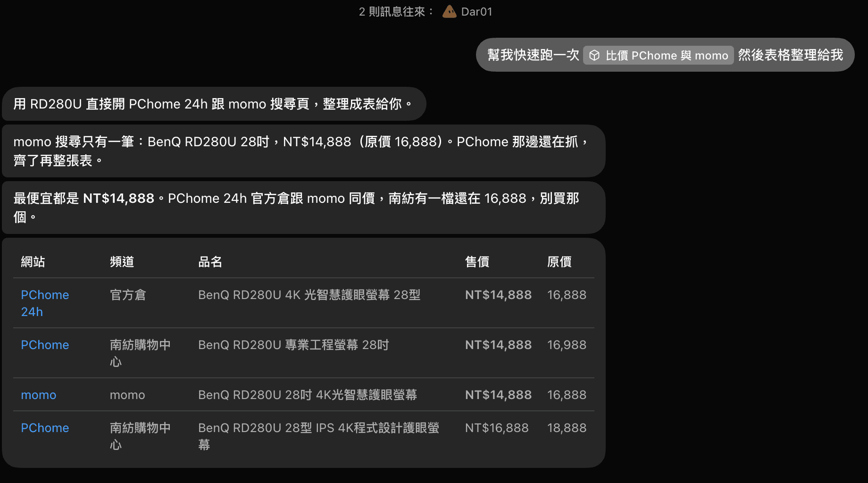Viewport: 868px width, 483px height.
Task: Open the 比價 PChome 與 momo skill chip
Action: coord(658,55)
